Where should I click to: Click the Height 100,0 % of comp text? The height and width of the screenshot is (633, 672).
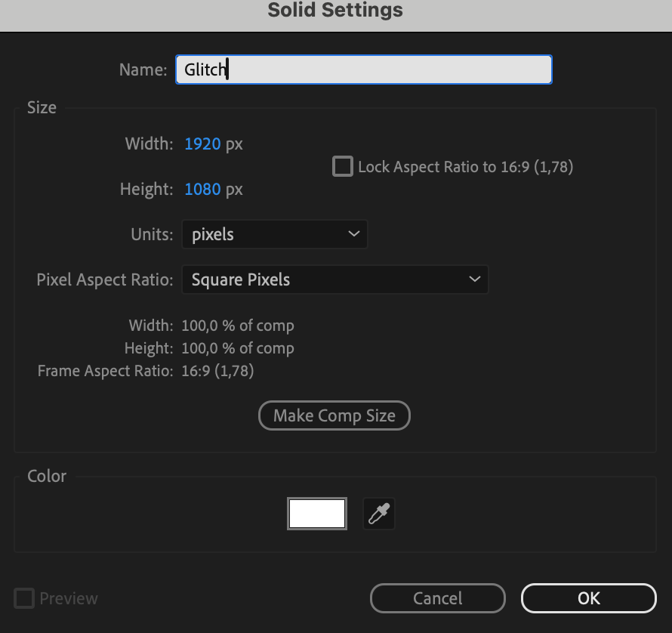pyautogui.click(x=237, y=348)
